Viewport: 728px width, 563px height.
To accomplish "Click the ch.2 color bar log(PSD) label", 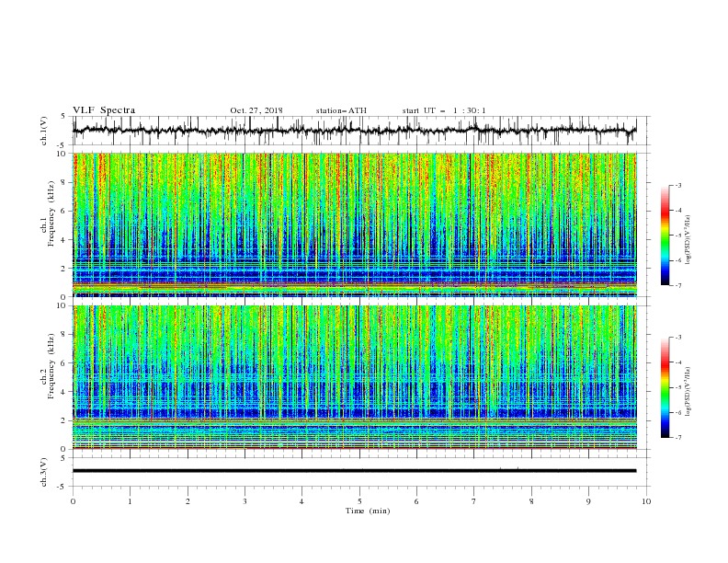I will 688,392.
